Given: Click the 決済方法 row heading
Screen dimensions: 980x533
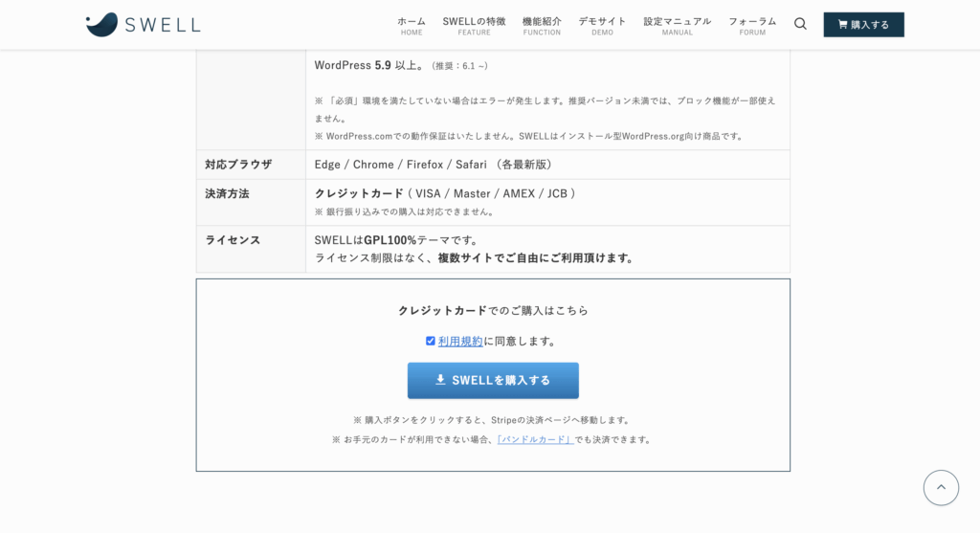Looking at the screenshot, I should (227, 193).
